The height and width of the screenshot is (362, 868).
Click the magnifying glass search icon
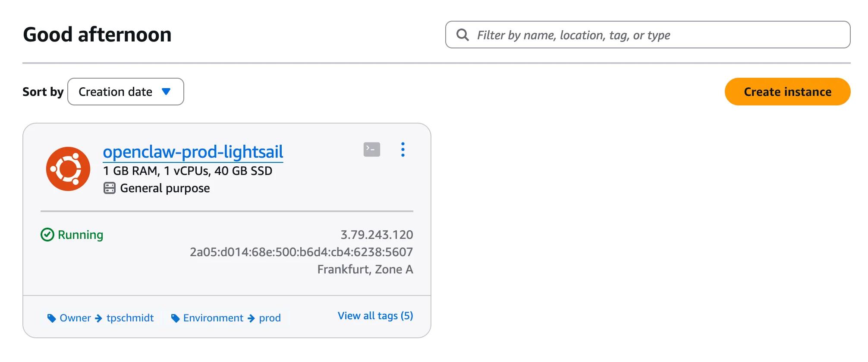(462, 35)
